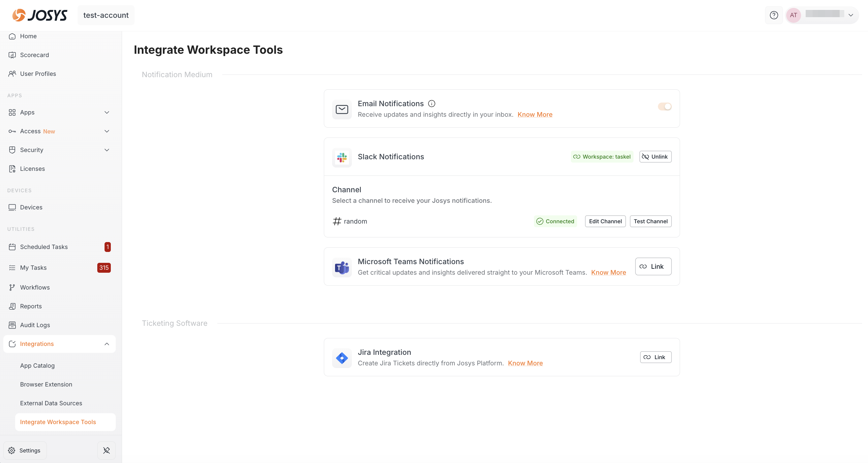Go to External Data Sources
The height and width of the screenshot is (463, 868).
tap(51, 403)
